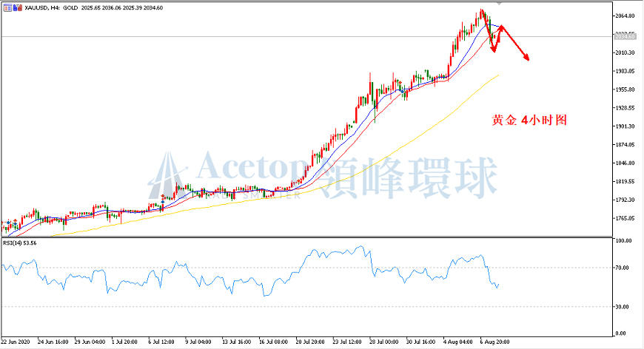Image resolution: width=644 pixels, height=349 pixels.
Task: Select the gray horizontal current price line
Action: pos(306,36)
